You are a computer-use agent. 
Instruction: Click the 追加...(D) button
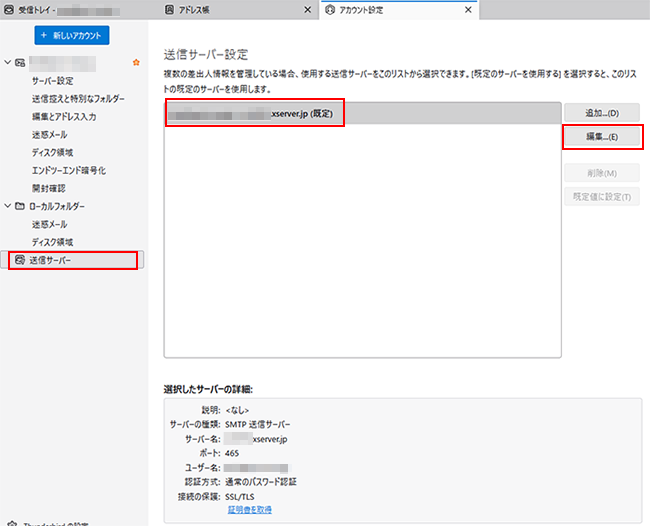click(x=602, y=113)
